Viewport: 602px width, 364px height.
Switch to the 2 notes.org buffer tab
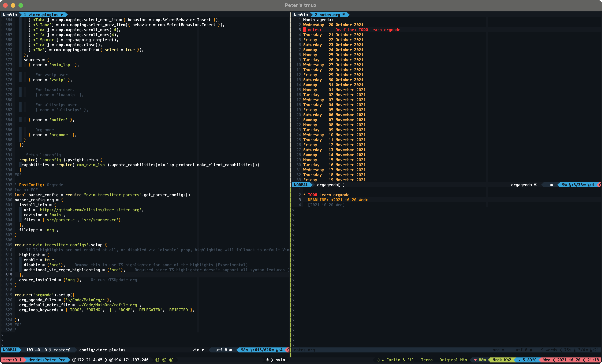(330, 15)
